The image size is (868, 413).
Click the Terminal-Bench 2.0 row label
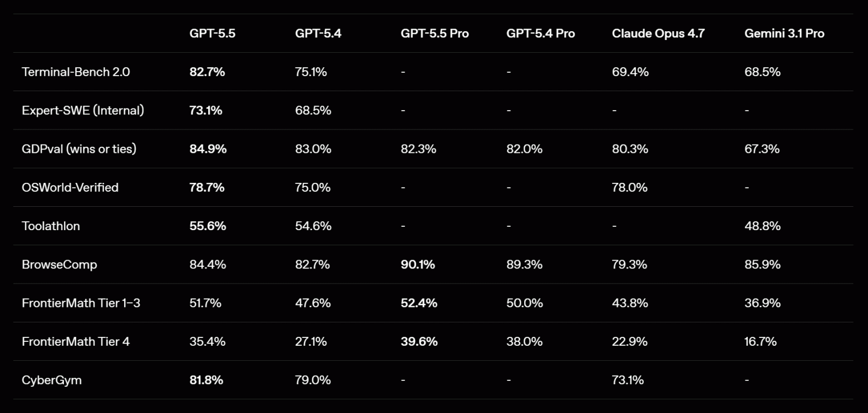tap(76, 72)
